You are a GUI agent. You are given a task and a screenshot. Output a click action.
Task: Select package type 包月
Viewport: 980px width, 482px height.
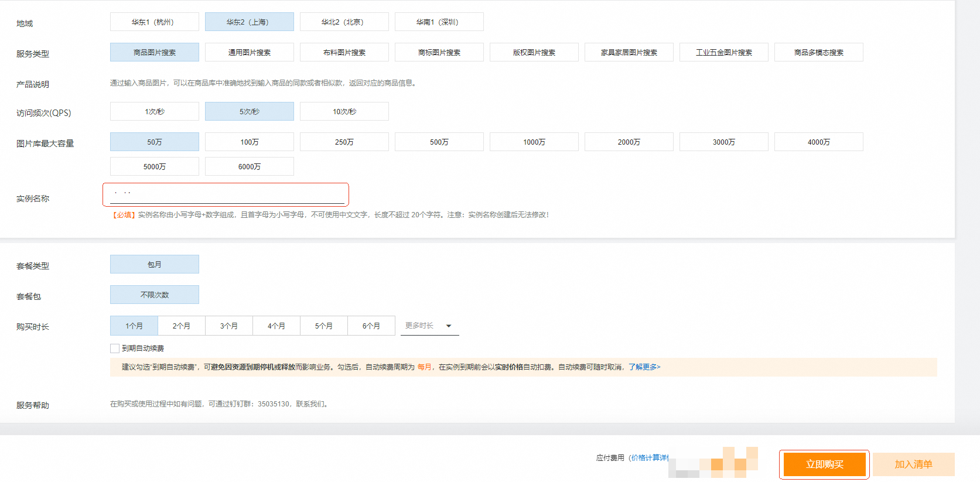[x=155, y=264]
